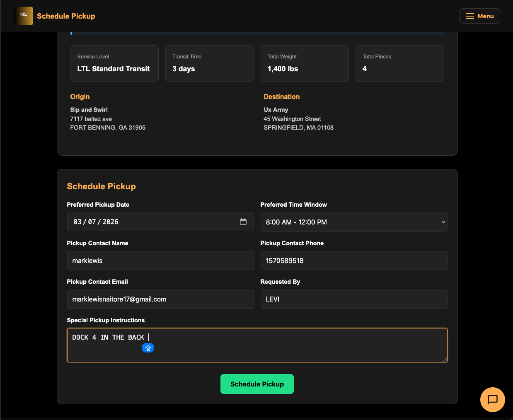Click the Transit Time 3 days card

209,63
